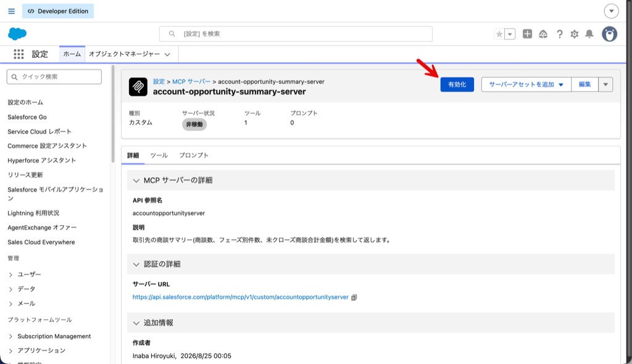Click the カスタム type value
This screenshot has width=632, height=364.
click(x=140, y=123)
